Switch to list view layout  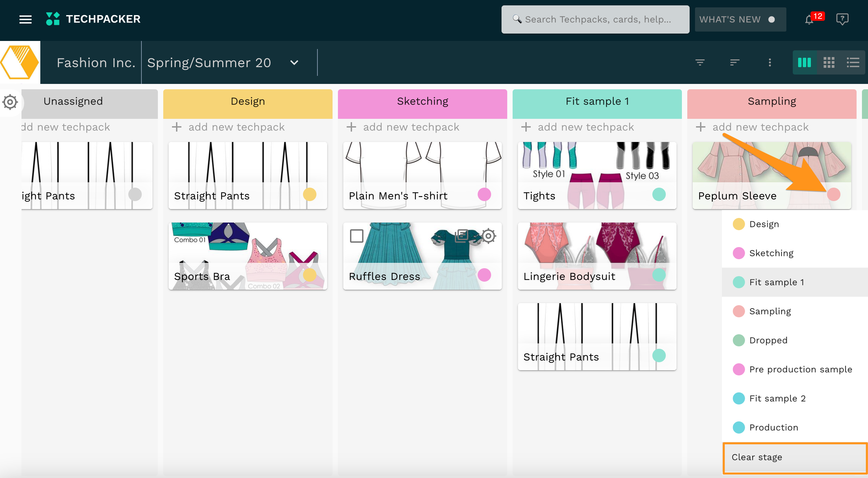[853, 62]
